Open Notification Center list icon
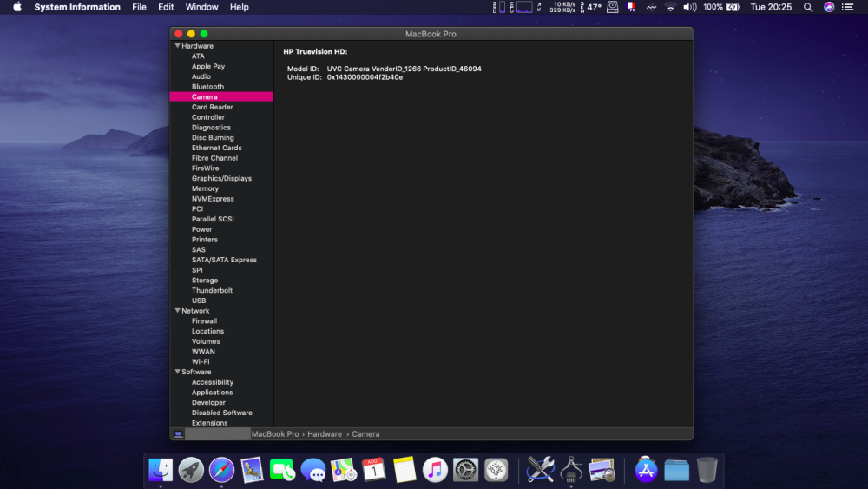Screen dimensions: 868x489 847,7
